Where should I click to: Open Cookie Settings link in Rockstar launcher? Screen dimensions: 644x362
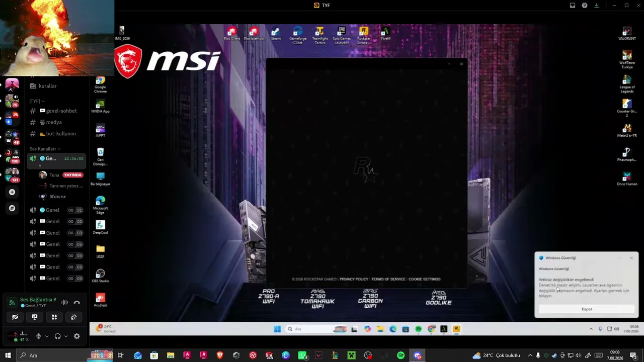pyautogui.click(x=424, y=279)
